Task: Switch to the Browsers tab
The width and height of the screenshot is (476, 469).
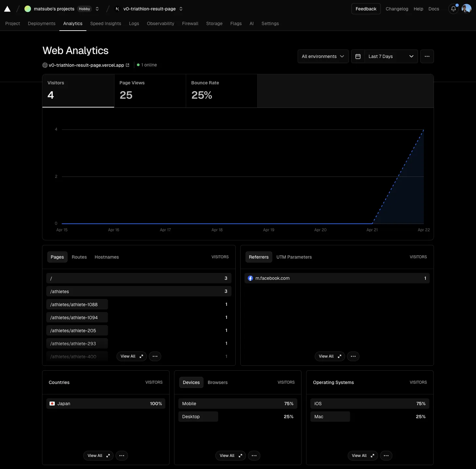Action: 217,382
